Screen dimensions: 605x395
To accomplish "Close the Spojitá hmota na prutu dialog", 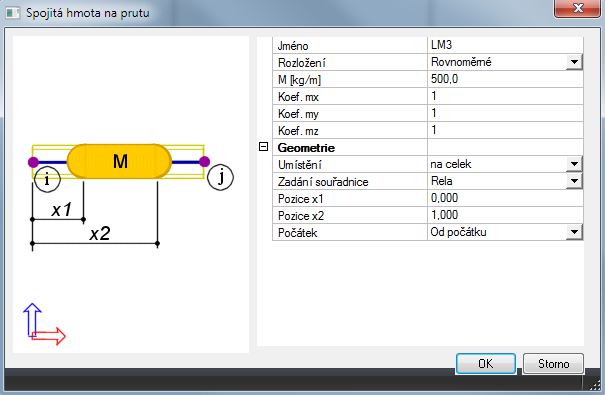I will click(x=578, y=8).
